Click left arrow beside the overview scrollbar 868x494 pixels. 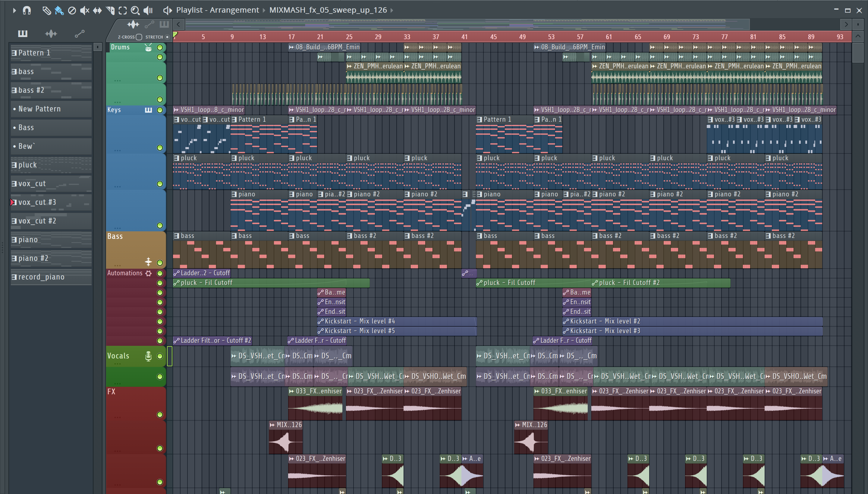178,24
